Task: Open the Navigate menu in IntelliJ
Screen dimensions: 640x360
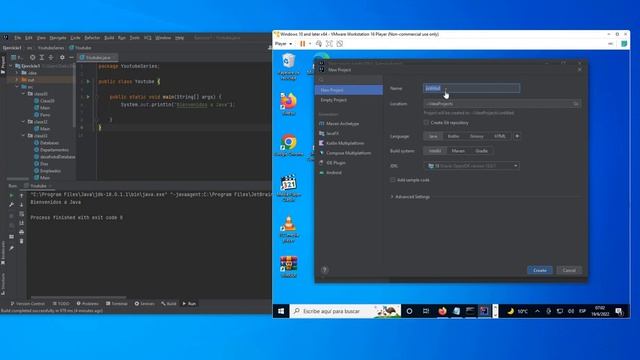Action: click(x=58, y=38)
